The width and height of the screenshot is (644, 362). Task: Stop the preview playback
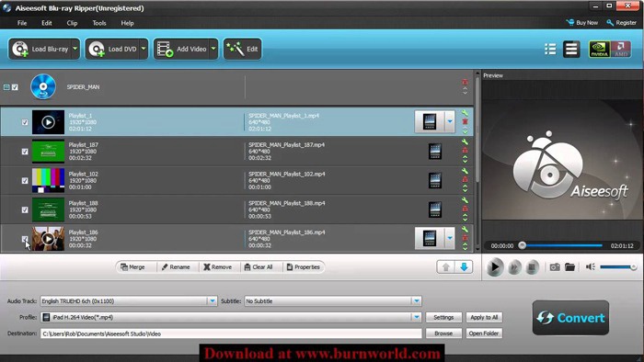(x=532, y=267)
